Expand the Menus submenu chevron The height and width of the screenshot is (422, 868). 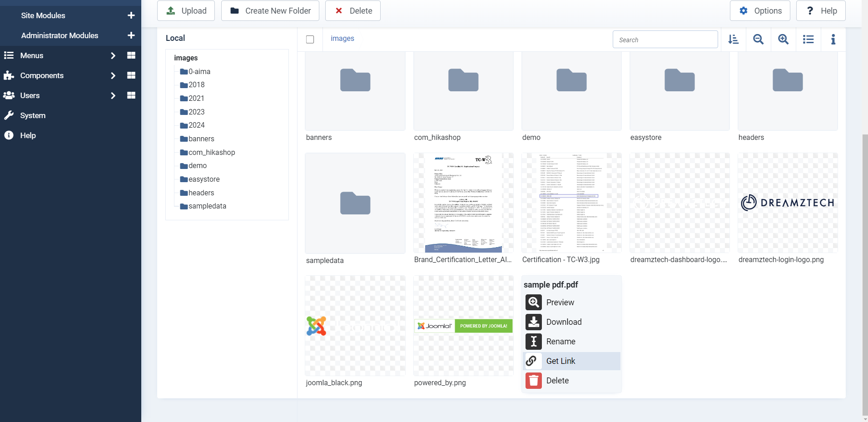[113, 55]
